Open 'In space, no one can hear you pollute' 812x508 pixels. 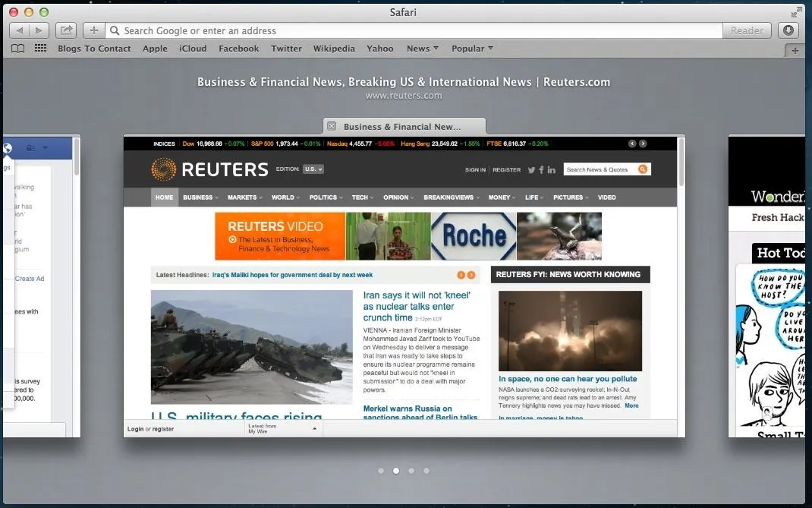tap(568, 379)
